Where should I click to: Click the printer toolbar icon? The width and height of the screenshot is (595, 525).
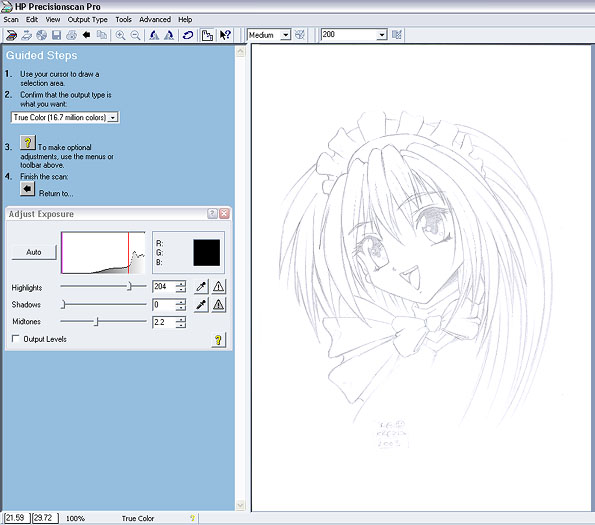point(71,35)
